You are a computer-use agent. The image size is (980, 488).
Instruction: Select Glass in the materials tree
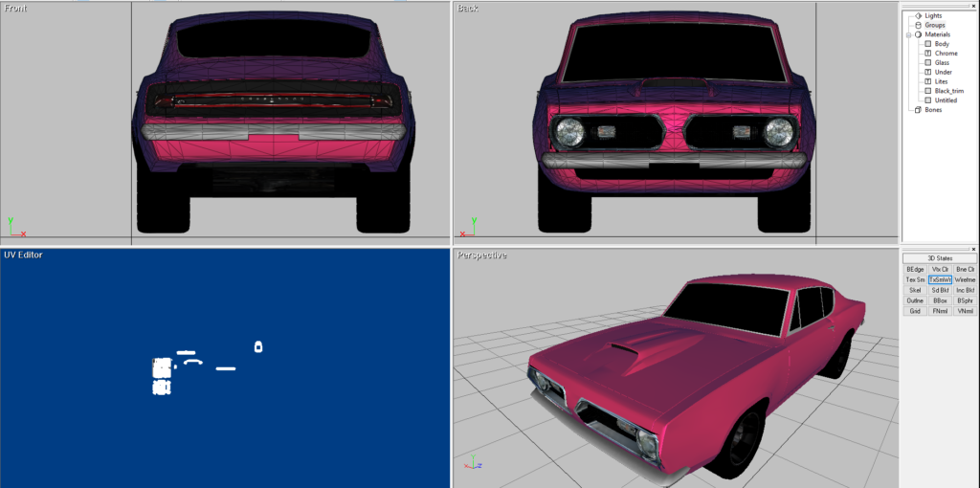(942, 62)
